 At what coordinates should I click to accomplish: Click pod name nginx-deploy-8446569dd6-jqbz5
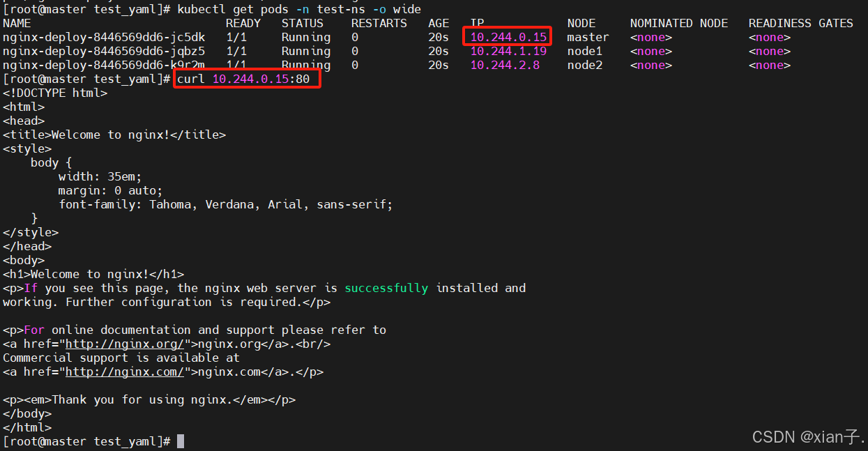tap(104, 51)
